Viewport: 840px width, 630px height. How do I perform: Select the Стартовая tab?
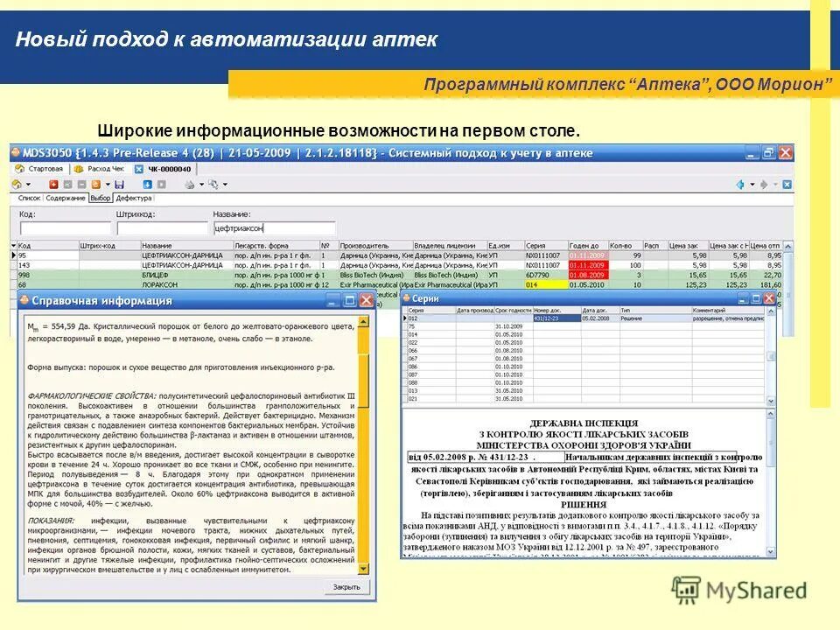tap(42, 169)
